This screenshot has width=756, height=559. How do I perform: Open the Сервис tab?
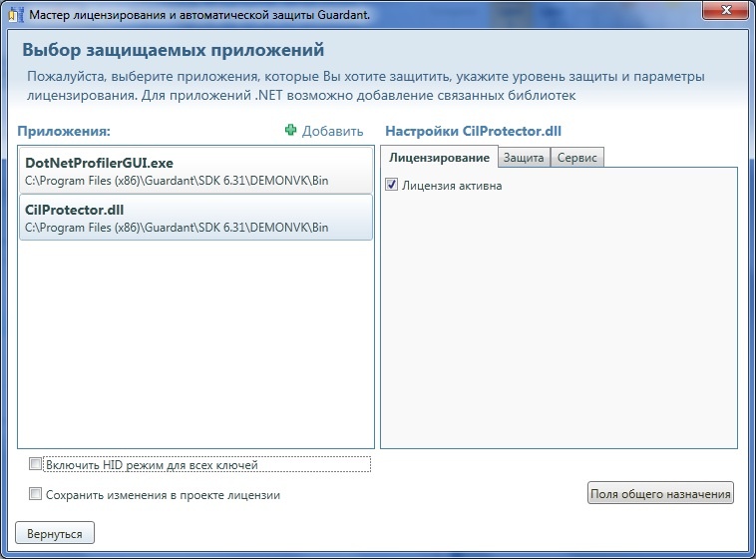(x=576, y=158)
